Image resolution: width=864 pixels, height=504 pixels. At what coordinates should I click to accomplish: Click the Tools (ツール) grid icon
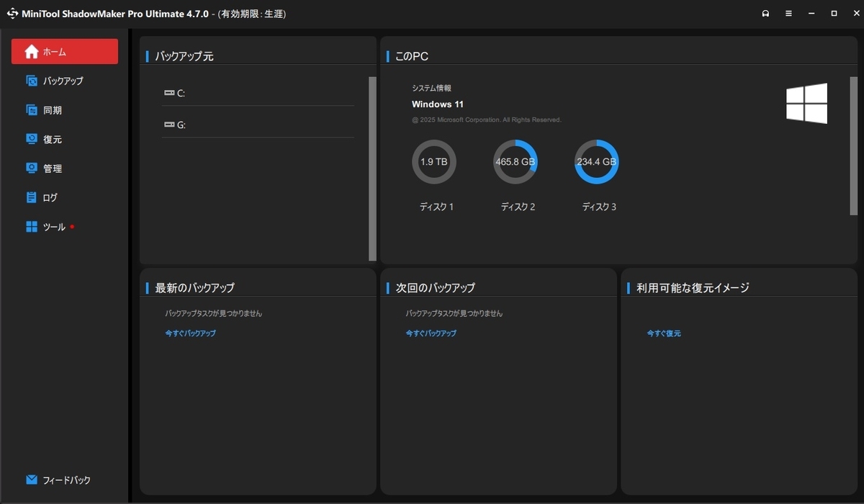32,227
